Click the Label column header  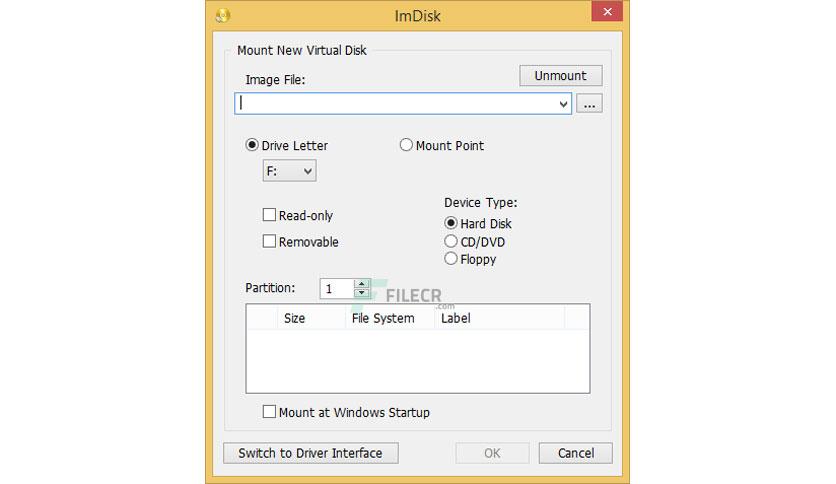500,318
